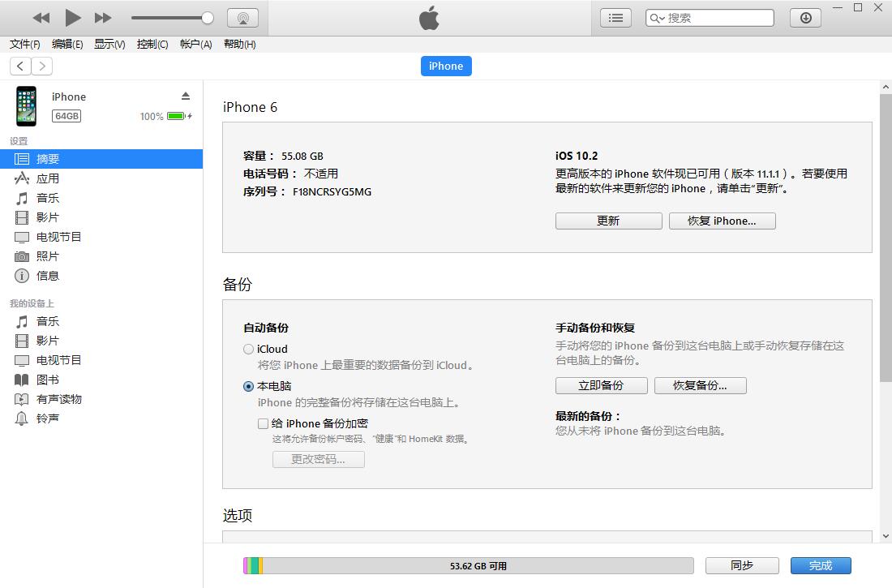Enable 给 iPhone 备份加密 encryption
Image resolution: width=892 pixels, height=588 pixels.
(263, 423)
